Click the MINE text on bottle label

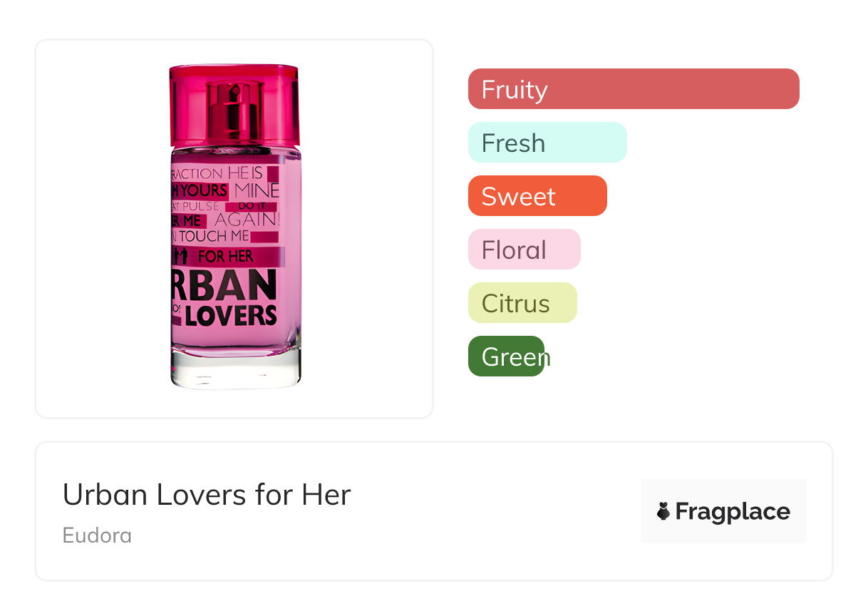pos(256,191)
